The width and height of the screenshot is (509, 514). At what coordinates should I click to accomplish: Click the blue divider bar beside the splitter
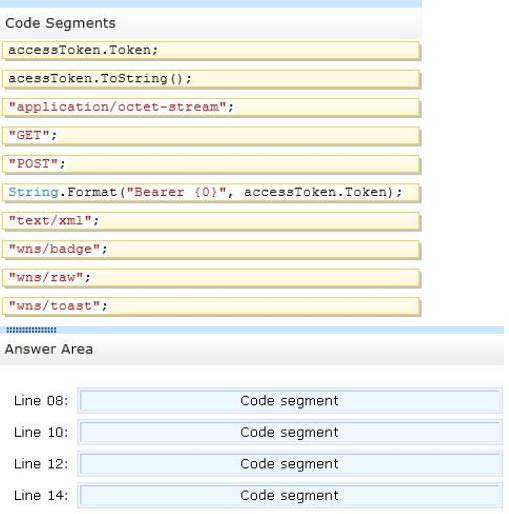280,330
